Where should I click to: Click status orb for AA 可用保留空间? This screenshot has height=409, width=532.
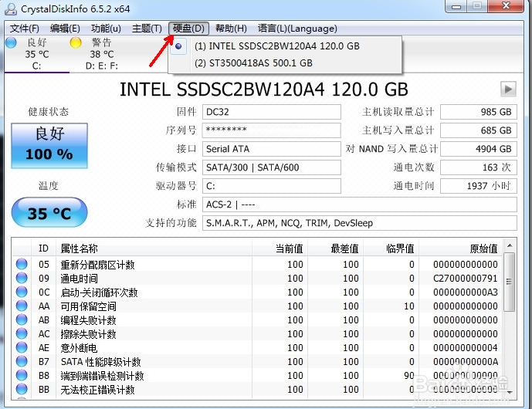[22, 306]
